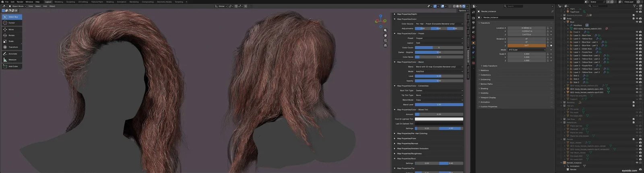This screenshot has width=644, height=173.
Task: Toggle the camera view icon in viewport
Action: point(385,41)
